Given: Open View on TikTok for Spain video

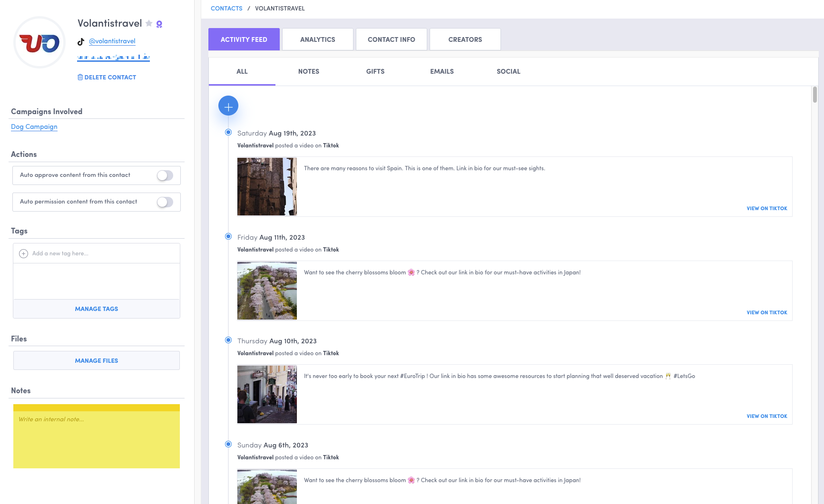Looking at the screenshot, I should [766, 208].
